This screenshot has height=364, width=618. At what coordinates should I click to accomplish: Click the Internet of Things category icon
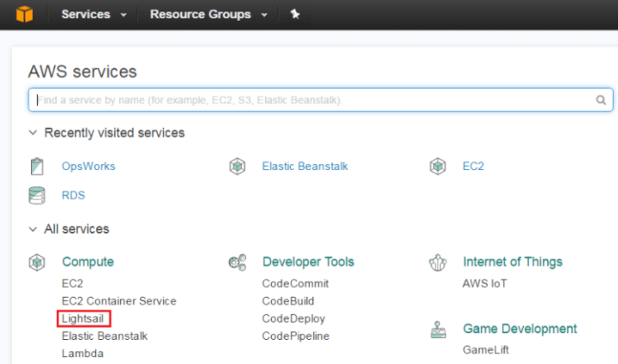click(x=438, y=262)
